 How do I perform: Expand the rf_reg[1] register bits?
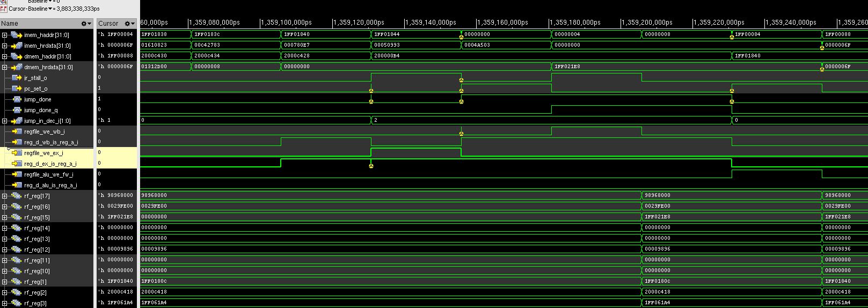(x=5, y=282)
